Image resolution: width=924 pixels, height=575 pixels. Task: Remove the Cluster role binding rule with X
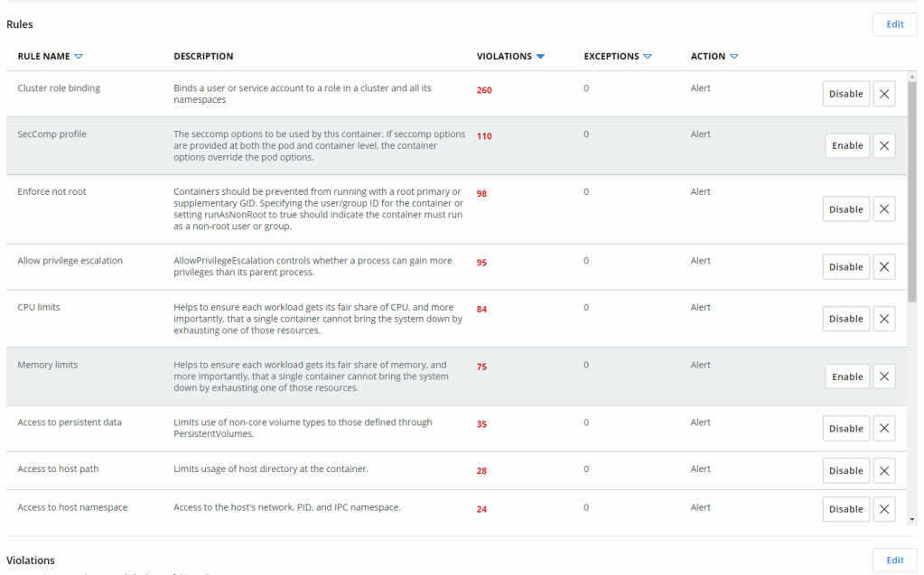coord(884,94)
